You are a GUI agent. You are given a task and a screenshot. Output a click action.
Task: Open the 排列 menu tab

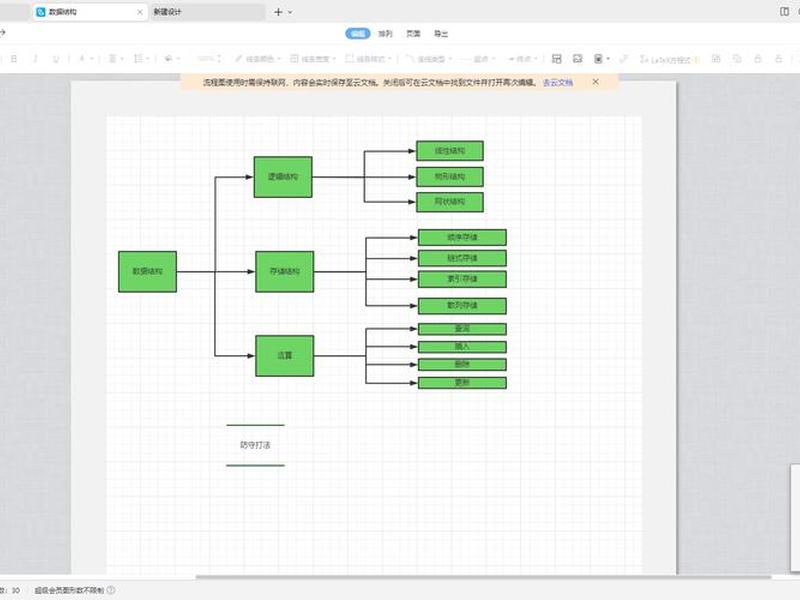coord(385,34)
